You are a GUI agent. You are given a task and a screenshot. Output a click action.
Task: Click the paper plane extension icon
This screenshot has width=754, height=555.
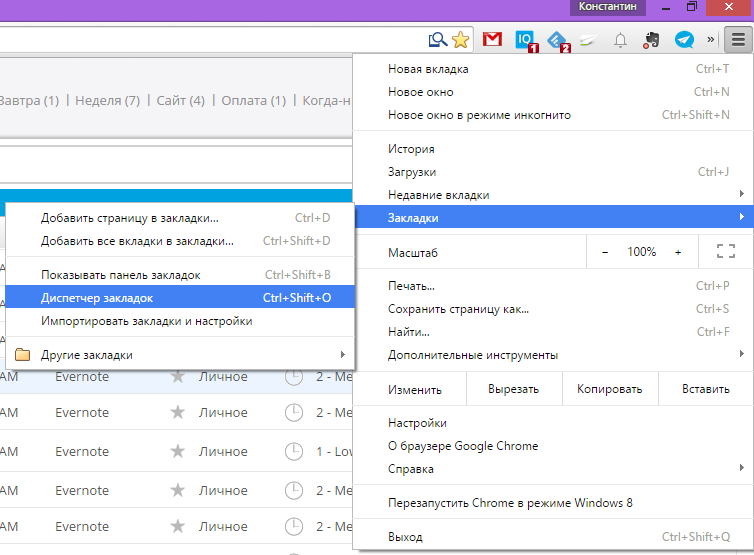pyautogui.click(x=588, y=40)
